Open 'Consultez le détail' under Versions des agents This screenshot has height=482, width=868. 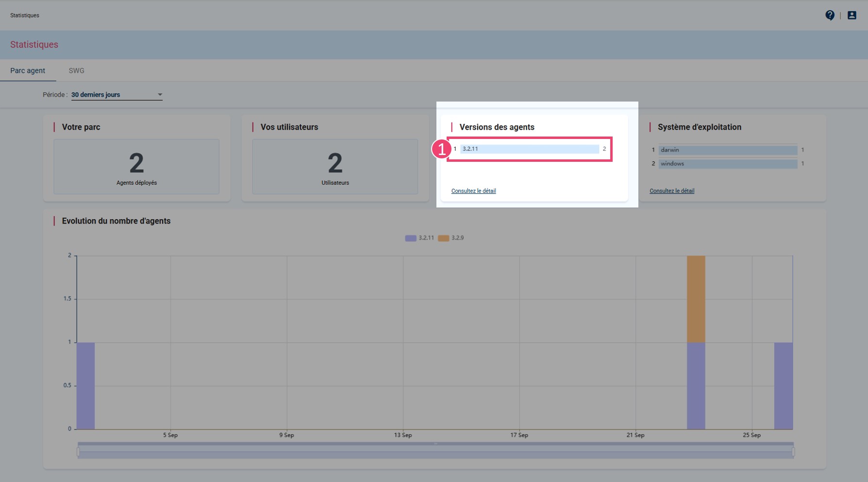(473, 191)
